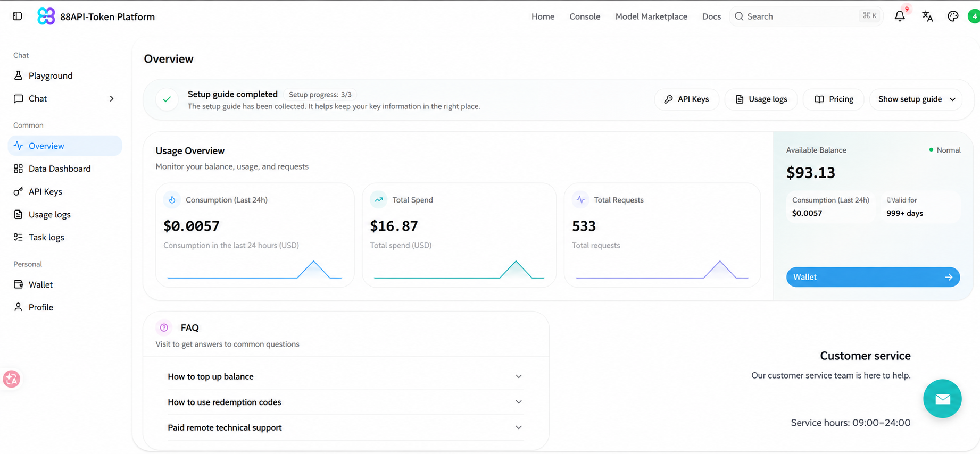Expand the Show setup guide dropdown
The height and width of the screenshot is (454, 980).
916,99
